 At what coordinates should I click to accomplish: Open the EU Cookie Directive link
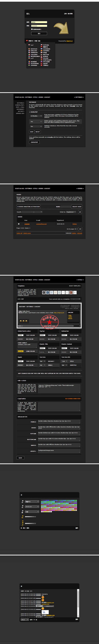(x=73, y=399)
